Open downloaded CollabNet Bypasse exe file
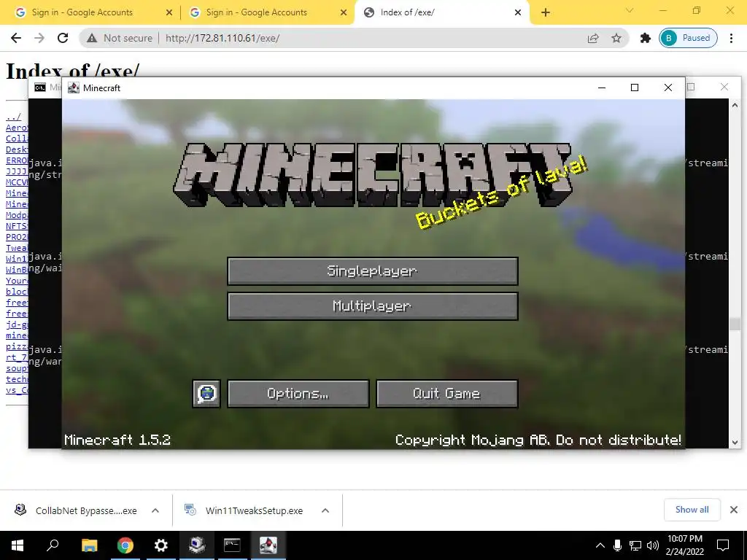 tap(76, 510)
